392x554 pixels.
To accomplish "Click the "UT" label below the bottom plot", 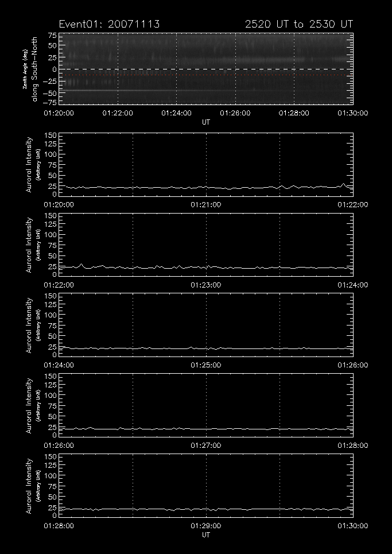I will tap(206, 535).
